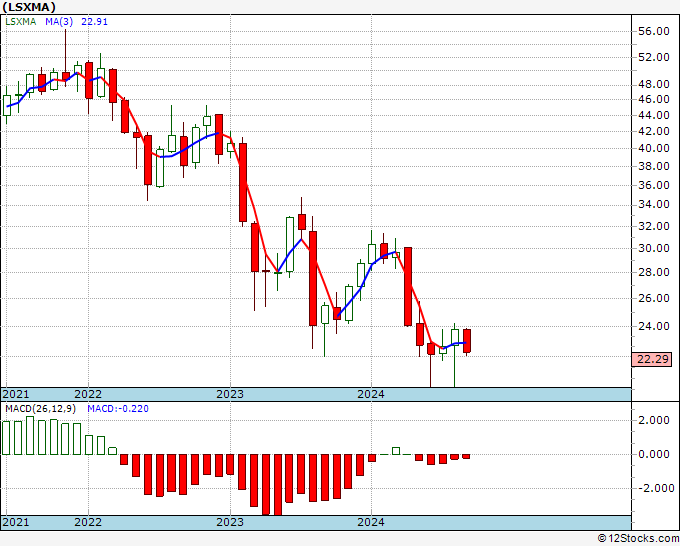Click the MA(3) indicator label
The width and height of the screenshot is (680, 546).
coord(59,22)
